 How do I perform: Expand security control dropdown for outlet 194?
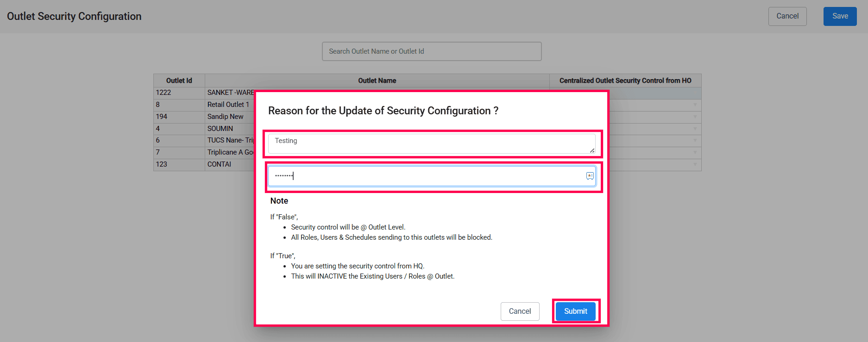tap(695, 117)
